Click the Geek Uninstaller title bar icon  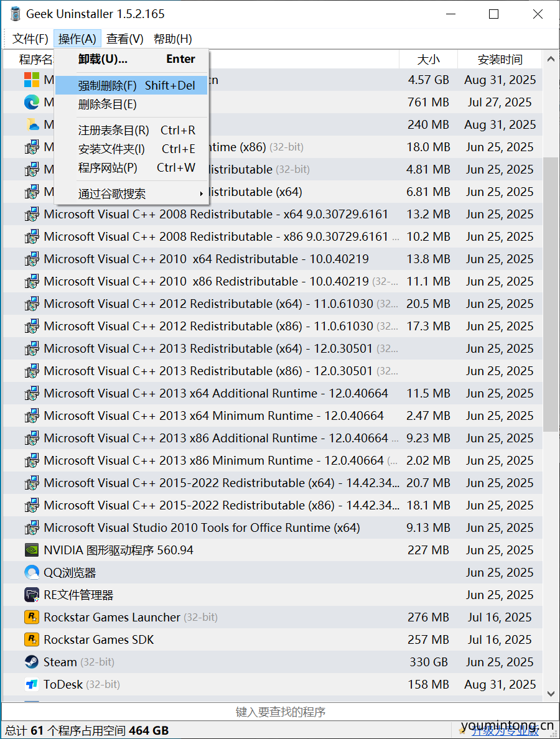click(15, 14)
